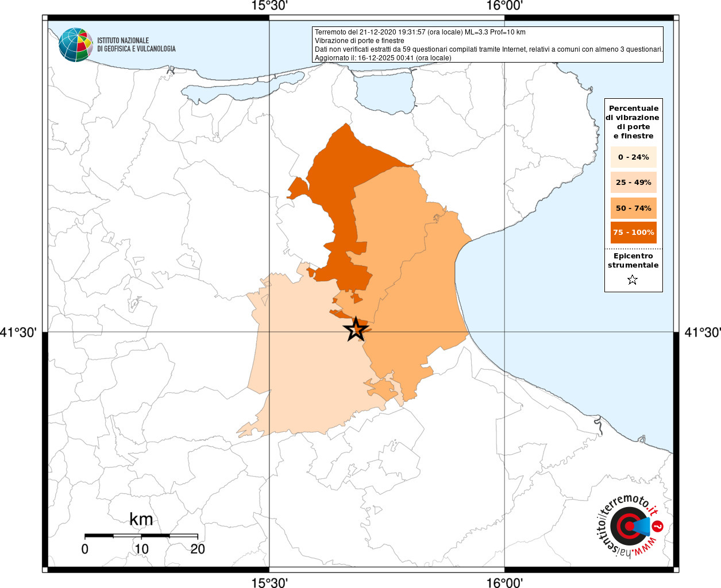Click the "Aggiornato il" update line
This screenshot has width=721, height=588.
(383, 58)
